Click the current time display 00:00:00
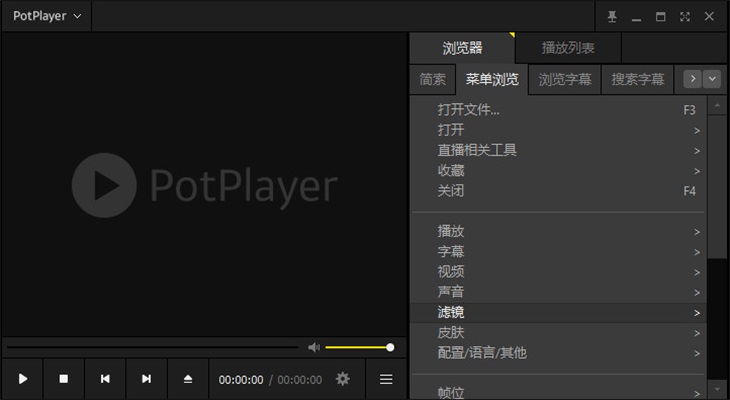Image resolution: width=730 pixels, height=400 pixels. 241,380
